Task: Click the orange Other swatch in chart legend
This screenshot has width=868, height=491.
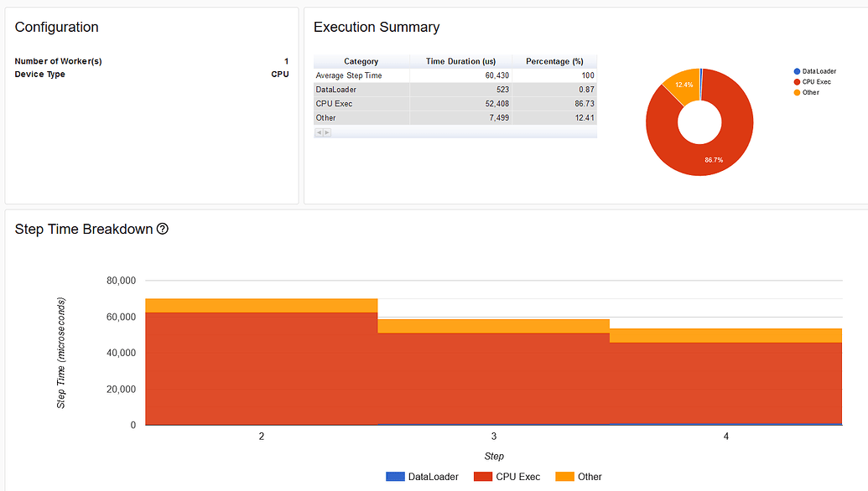Action: 565,477
